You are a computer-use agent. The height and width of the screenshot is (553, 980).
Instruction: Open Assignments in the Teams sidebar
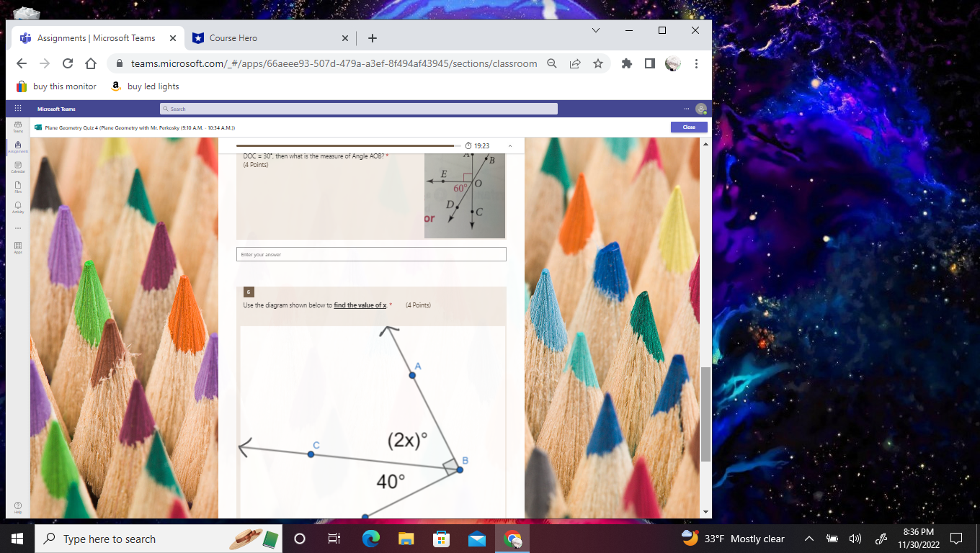pos(17,147)
